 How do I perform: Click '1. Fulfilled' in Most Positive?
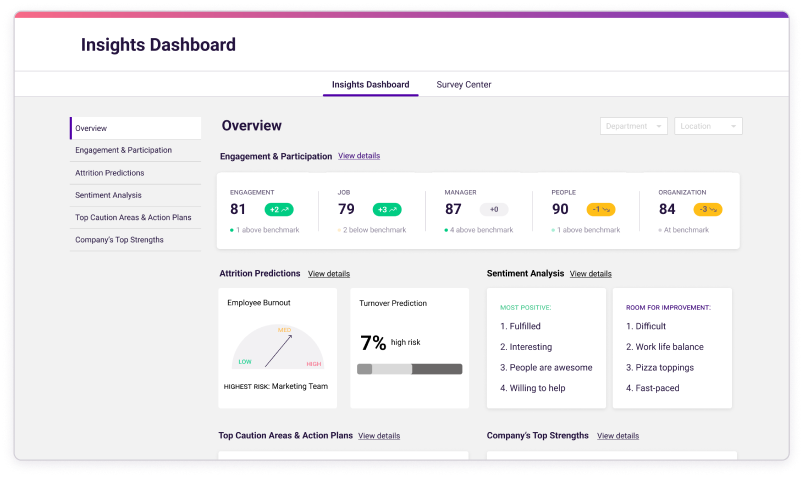pyautogui.click(x=520, y=326)
